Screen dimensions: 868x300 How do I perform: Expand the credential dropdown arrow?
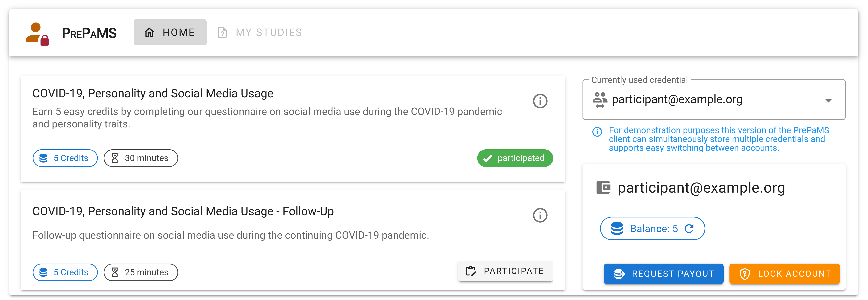pos(828,100)
